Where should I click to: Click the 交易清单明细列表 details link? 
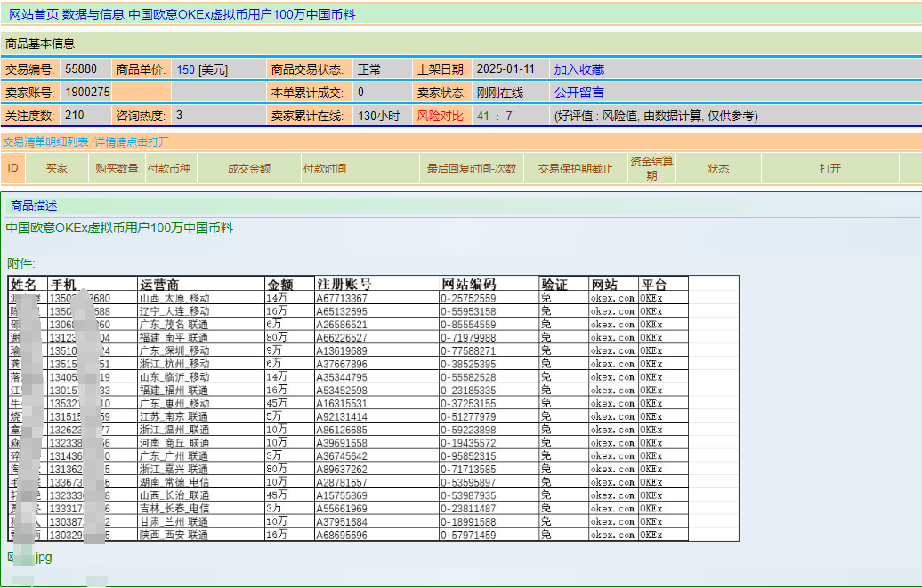pyautogui.click(x=85, y=141)
